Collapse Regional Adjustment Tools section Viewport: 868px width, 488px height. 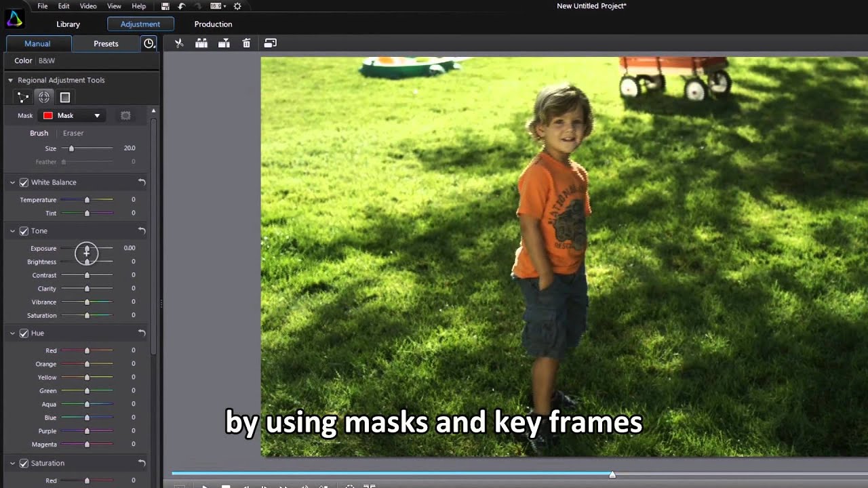click(x=11, y=80)
